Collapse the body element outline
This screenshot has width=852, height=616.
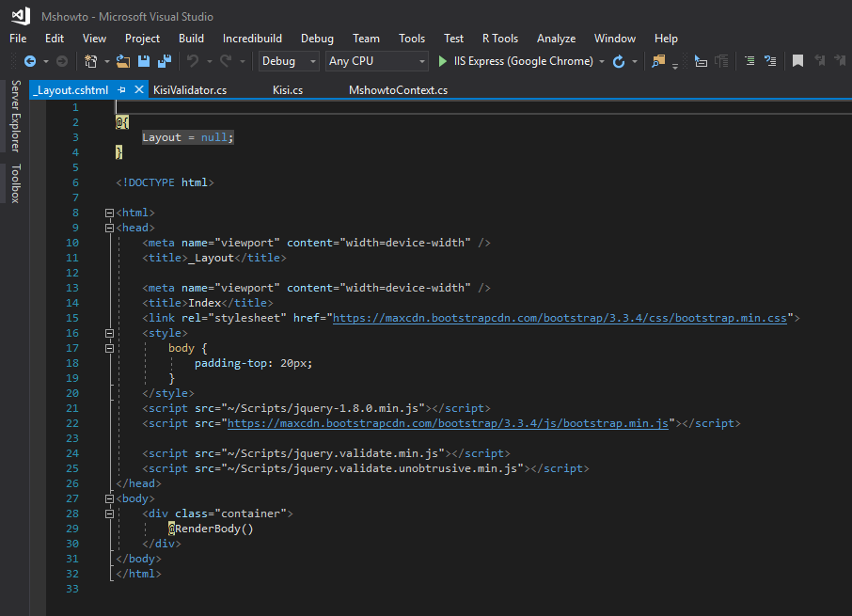109,498
